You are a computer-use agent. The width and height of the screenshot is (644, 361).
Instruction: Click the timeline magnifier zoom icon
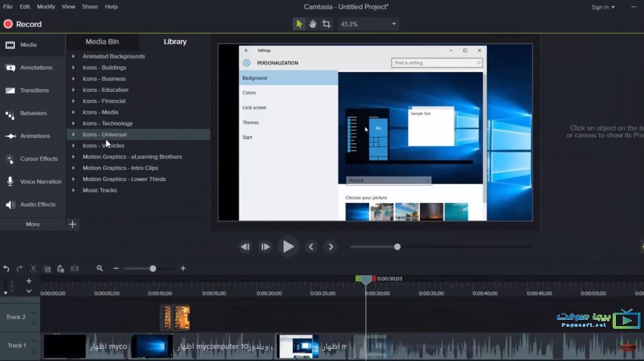(100, 269)
